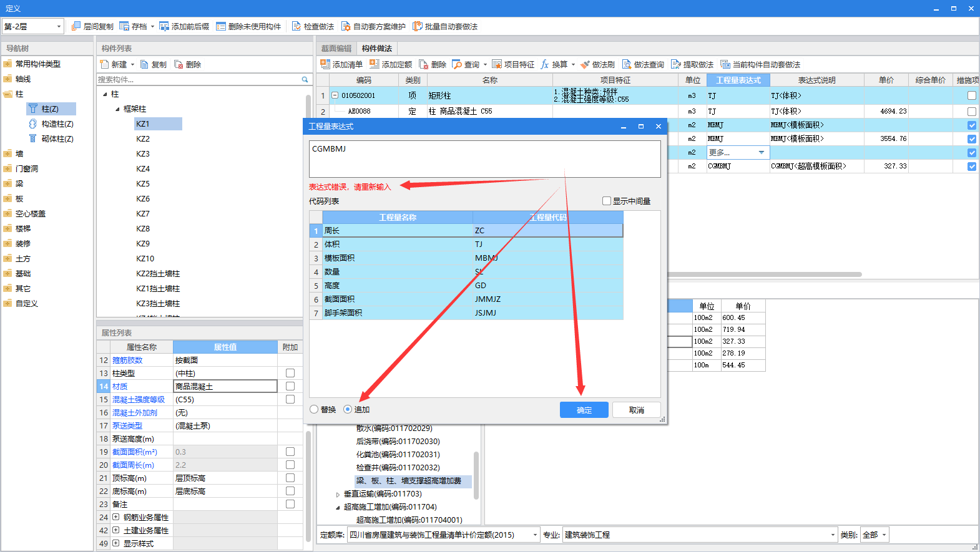Select KZ5 in component list
The height and width of the screenshot is (552, 980).
tap(143, 184)
